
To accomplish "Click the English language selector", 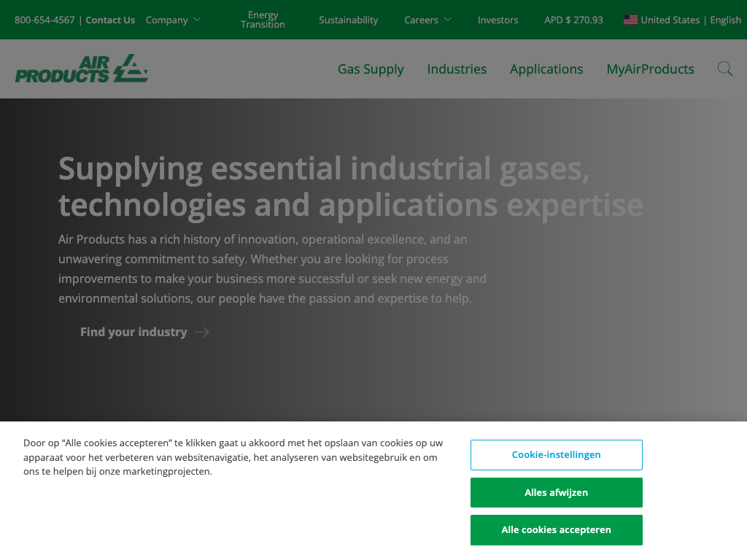I will coord(725,20).
